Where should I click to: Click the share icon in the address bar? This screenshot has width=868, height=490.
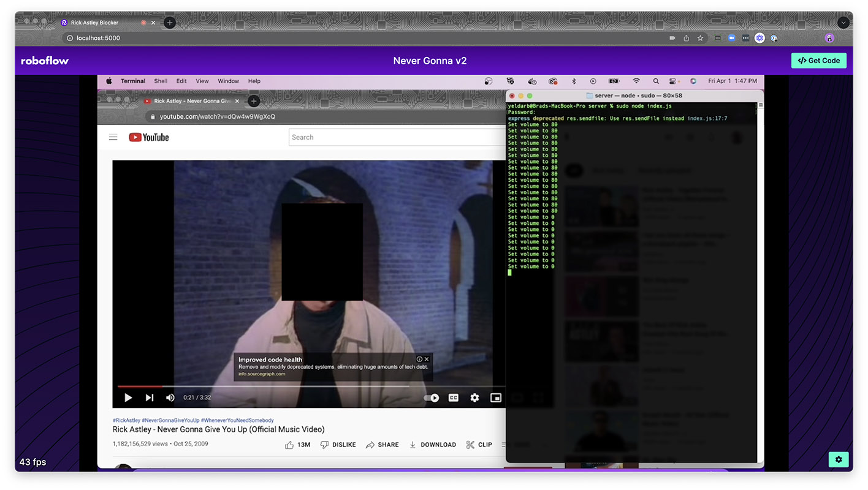pos(687,38)
